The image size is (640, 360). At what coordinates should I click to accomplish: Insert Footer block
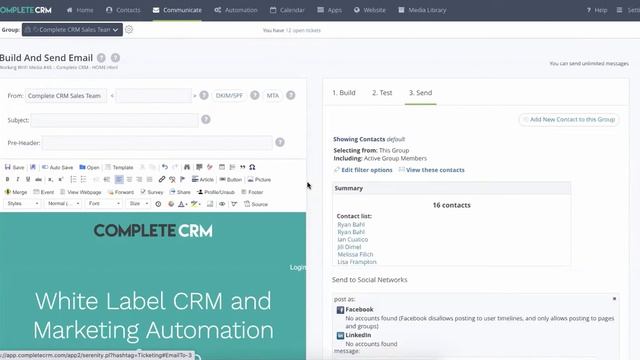pos(252,192)
